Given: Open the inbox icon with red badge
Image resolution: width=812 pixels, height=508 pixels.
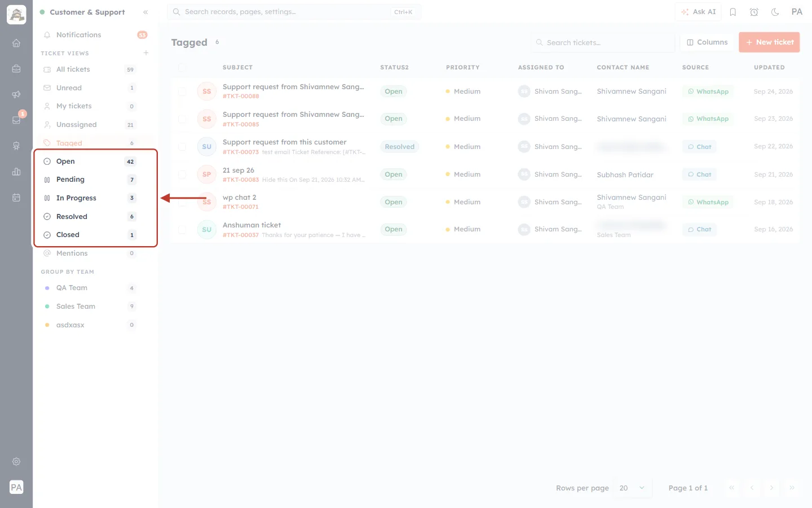Looking at the screenshot, I should coord(16,120).
